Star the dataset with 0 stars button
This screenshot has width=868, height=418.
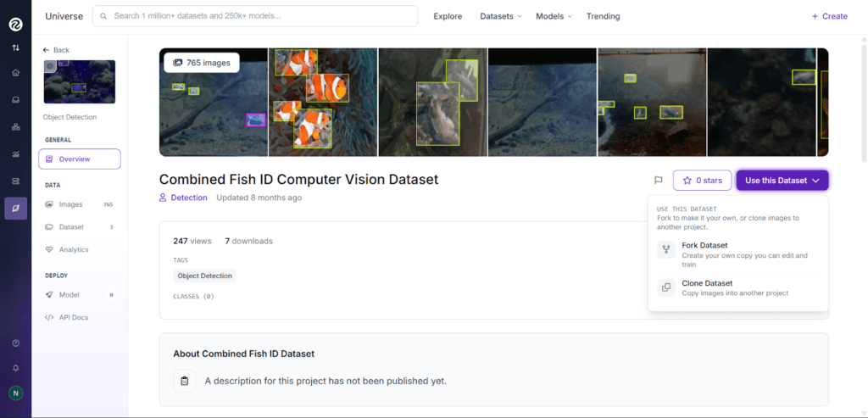click(x=702, y=181)
